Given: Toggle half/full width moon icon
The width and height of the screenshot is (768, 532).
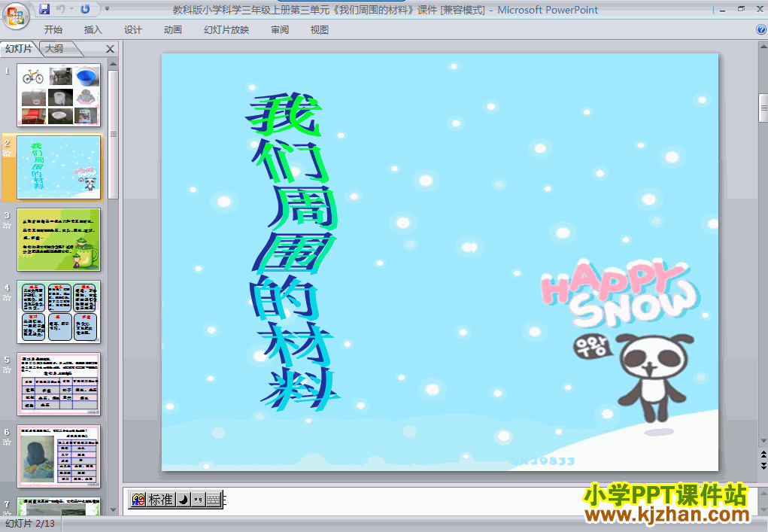Looking at the screenshot, I should 183,500.
